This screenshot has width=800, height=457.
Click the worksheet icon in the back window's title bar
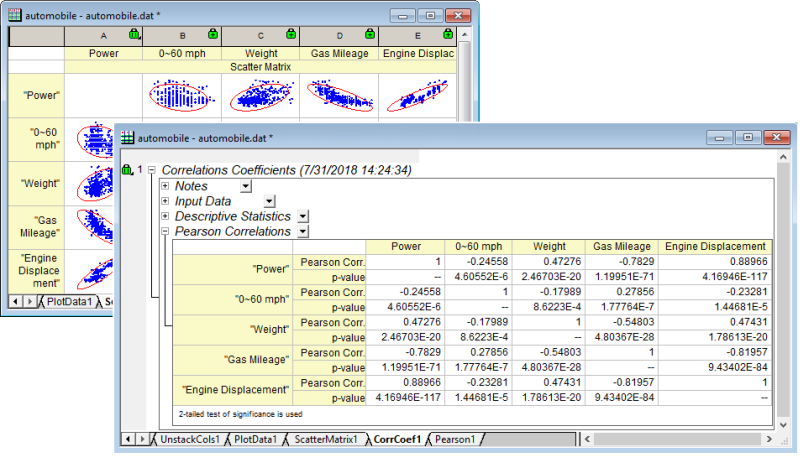point(15,15)
